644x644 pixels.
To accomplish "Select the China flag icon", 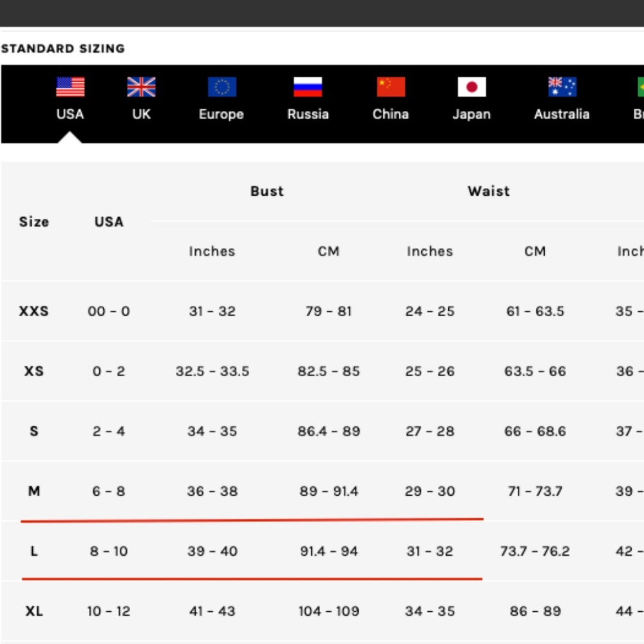I will click(391, 87).
